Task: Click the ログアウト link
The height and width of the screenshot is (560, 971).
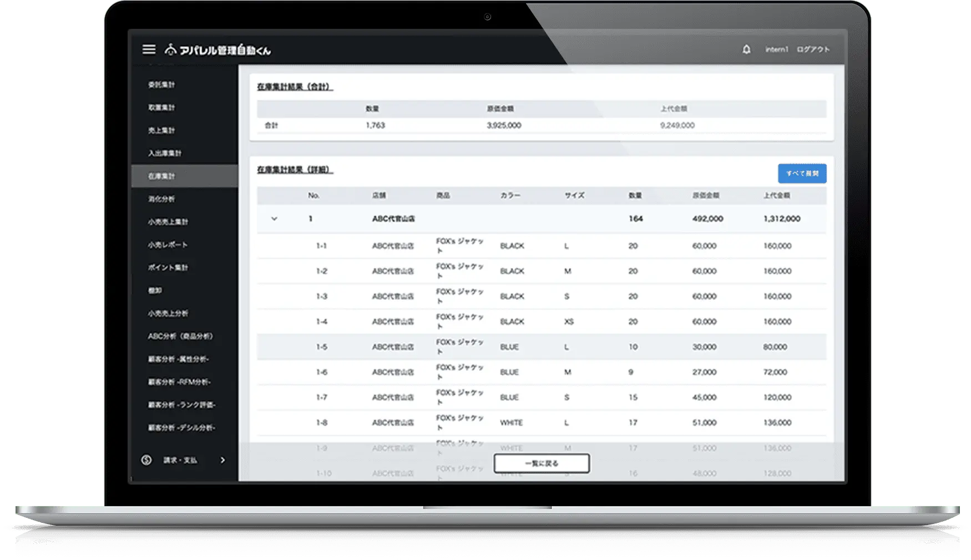Action: tap(813, 49)
